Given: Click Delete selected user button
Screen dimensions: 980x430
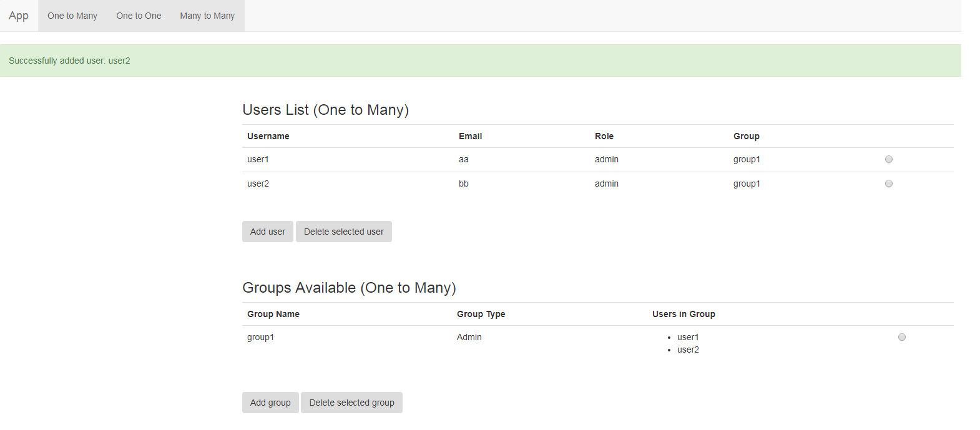Looking at the screenshot, I should (344, 232).
